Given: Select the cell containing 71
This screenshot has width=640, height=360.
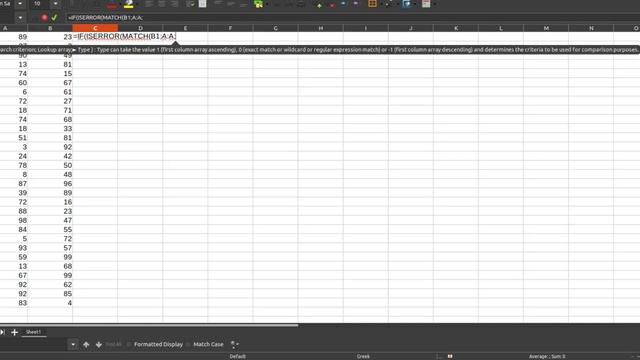Looking at the screenshot, I should tap(50, 110).
